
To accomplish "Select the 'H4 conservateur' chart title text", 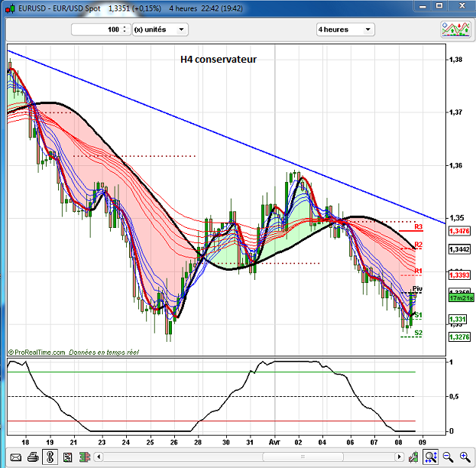I will pyautogui.click(x=218, y=59).
